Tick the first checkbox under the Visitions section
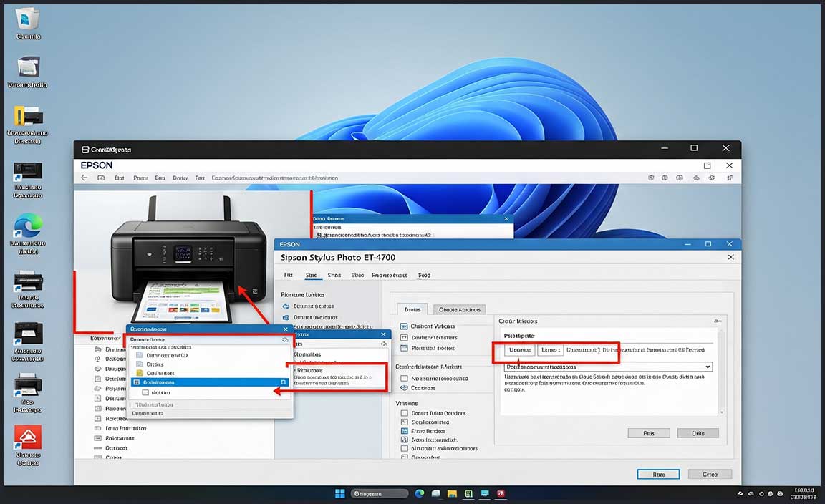Viewport: 825px width, 504px height. pyautogui.click(x=405, y=413)
